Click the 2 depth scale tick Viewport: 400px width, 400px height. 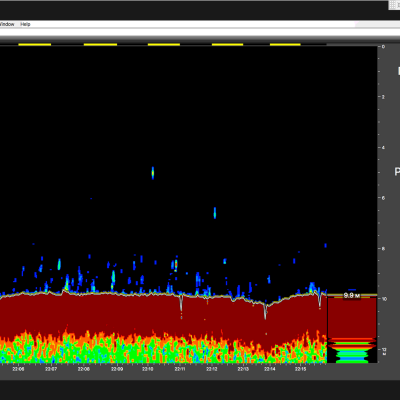coord(383,97)
